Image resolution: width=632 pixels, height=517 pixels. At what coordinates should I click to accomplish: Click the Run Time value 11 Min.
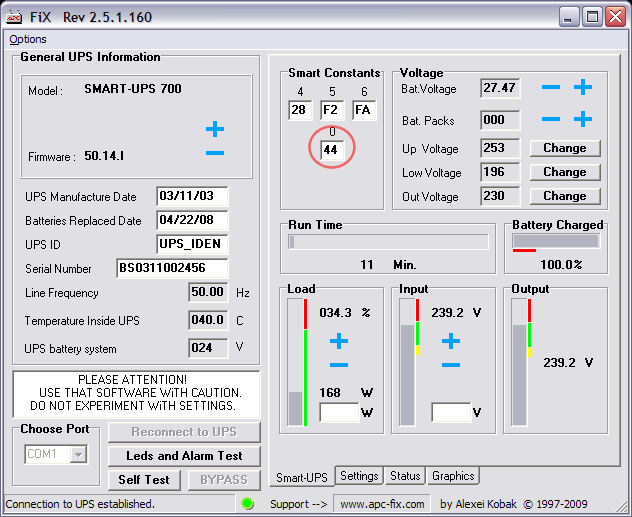[x=389, y=265]
